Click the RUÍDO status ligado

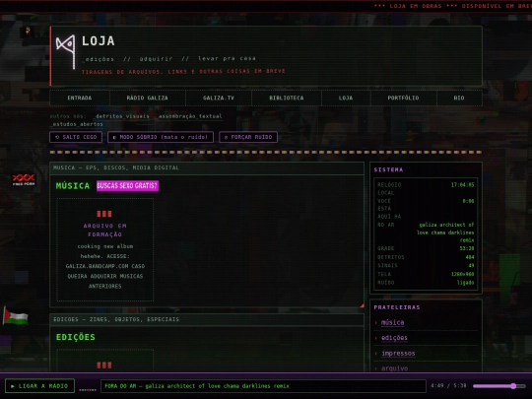pos(465,283)
